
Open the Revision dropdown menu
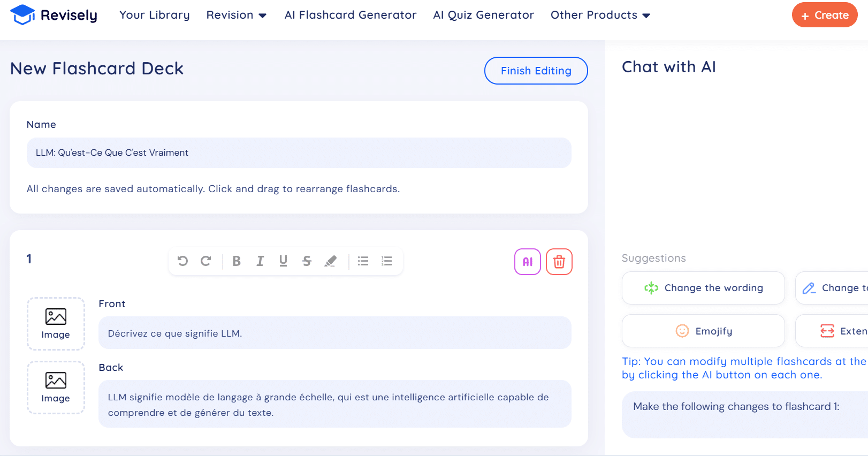[x=237, y=15]
